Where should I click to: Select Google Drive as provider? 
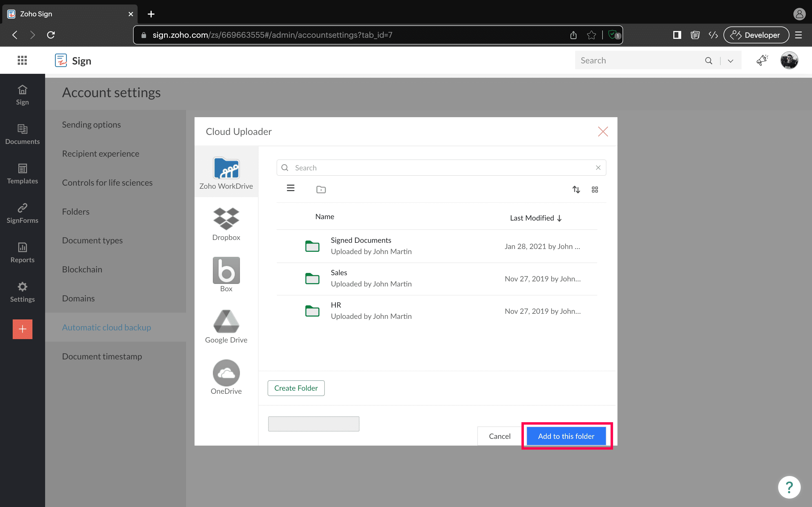(226, 322)
